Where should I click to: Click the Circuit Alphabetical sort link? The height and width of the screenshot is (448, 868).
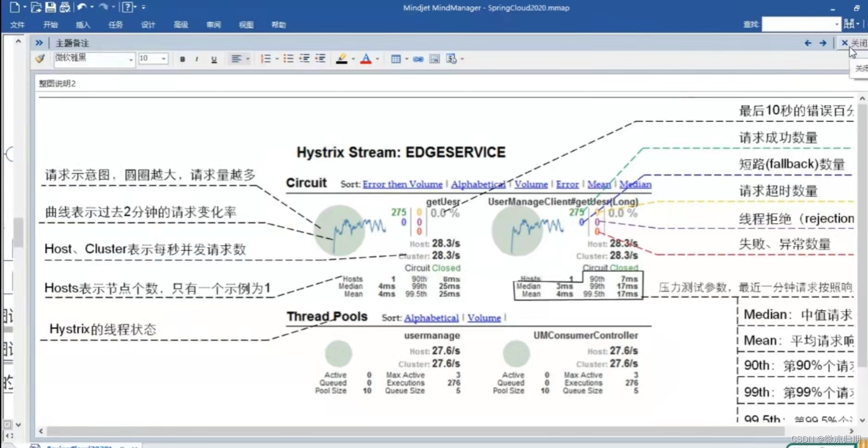478,184
